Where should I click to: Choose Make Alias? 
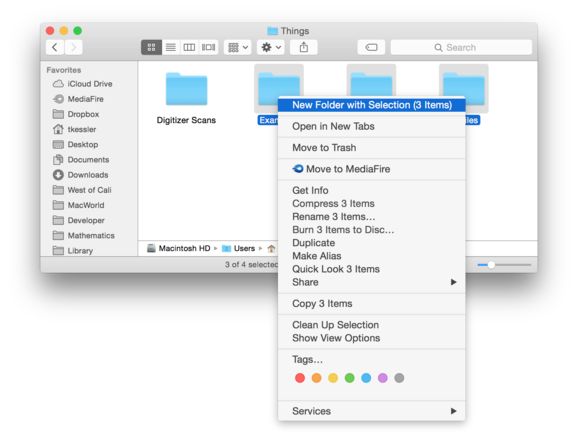(371, 256)
